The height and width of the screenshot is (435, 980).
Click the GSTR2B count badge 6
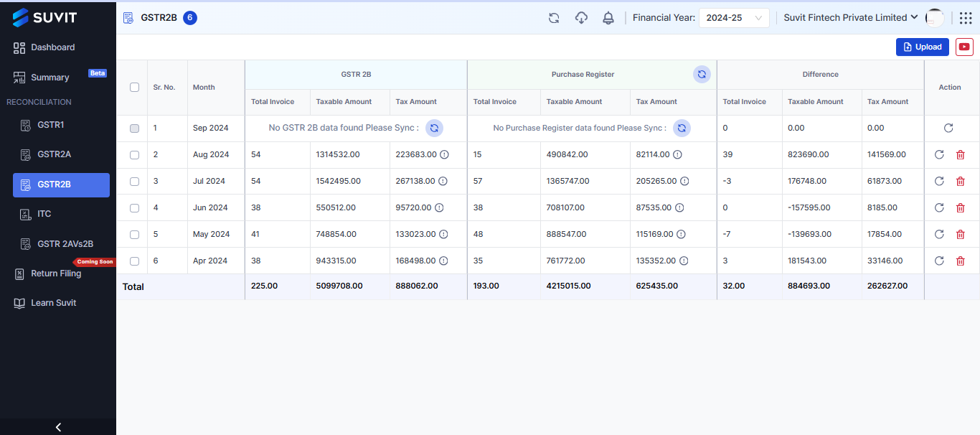coord(190,18)
